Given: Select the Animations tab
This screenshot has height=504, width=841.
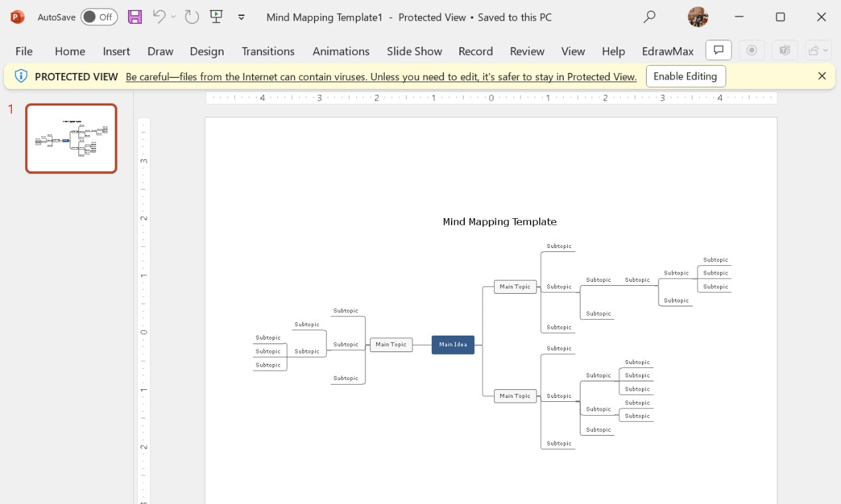Looking at the screenshot, I should 341,51.
